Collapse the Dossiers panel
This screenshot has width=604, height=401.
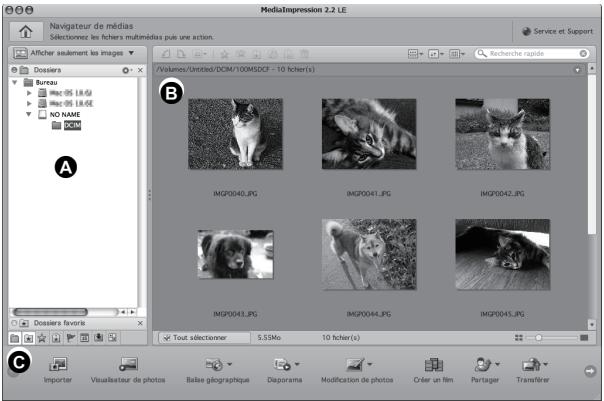[14, 70]
